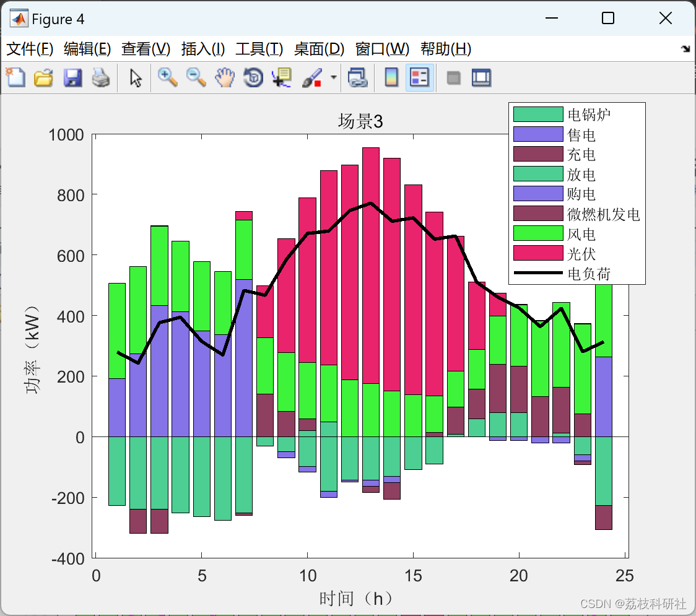Open the 帮助(H) menu
The height and width of the screenshot is (616, 696).
[x=446, y=49]
